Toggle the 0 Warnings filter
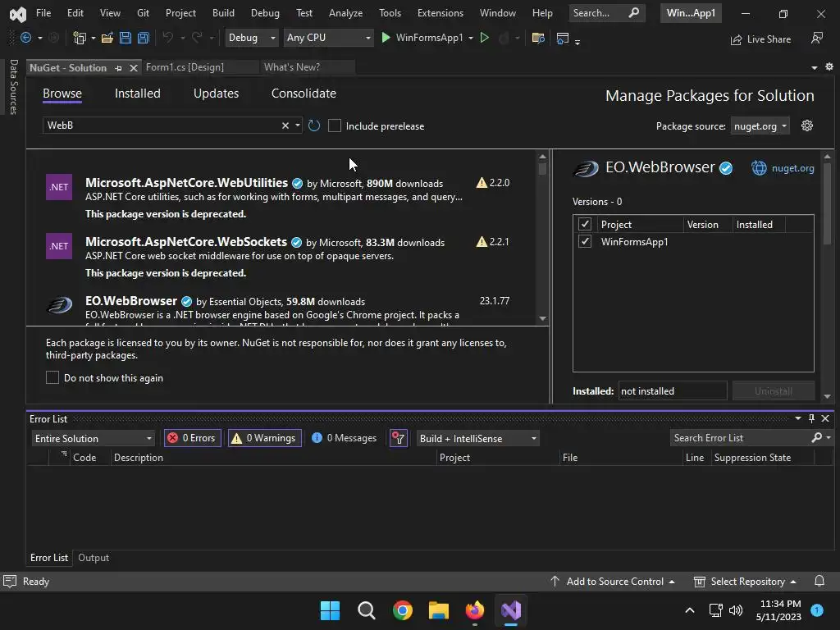This screenshot has height=630, width=840. (265, 438)
